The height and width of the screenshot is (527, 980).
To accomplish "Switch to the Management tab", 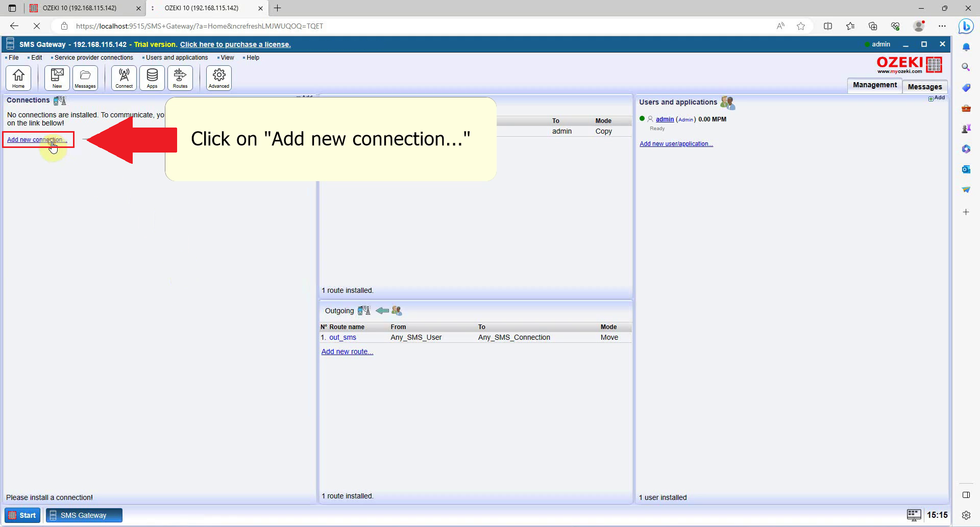I will [874, 85].
